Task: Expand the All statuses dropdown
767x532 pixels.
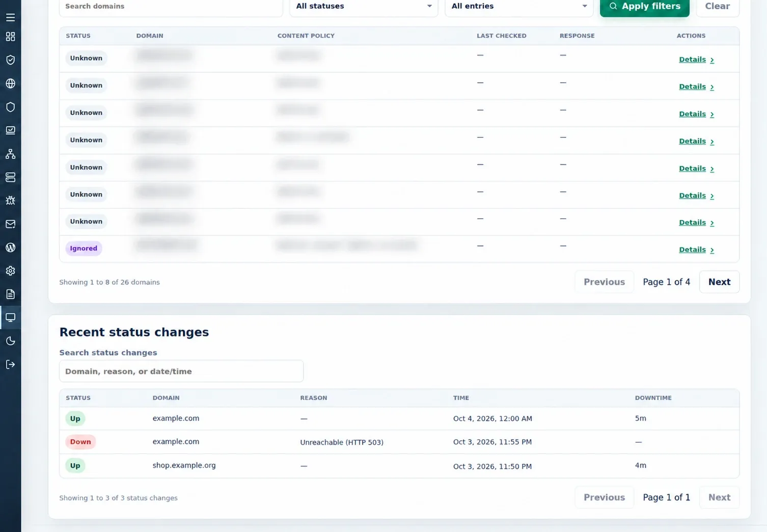Action: 364,7
